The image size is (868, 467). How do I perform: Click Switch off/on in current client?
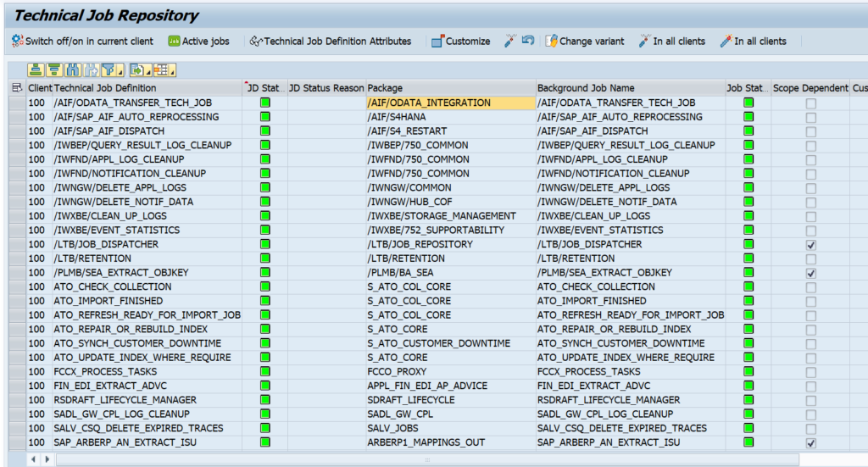point(82,41)
